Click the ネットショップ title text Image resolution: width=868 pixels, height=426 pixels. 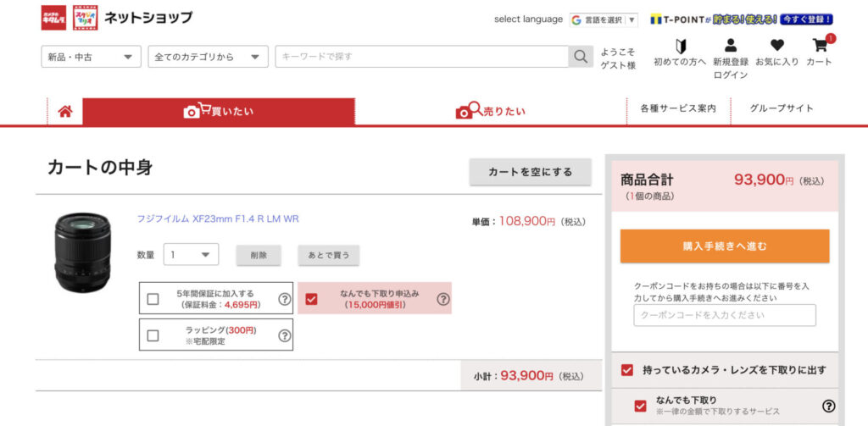tap(148, 18)
